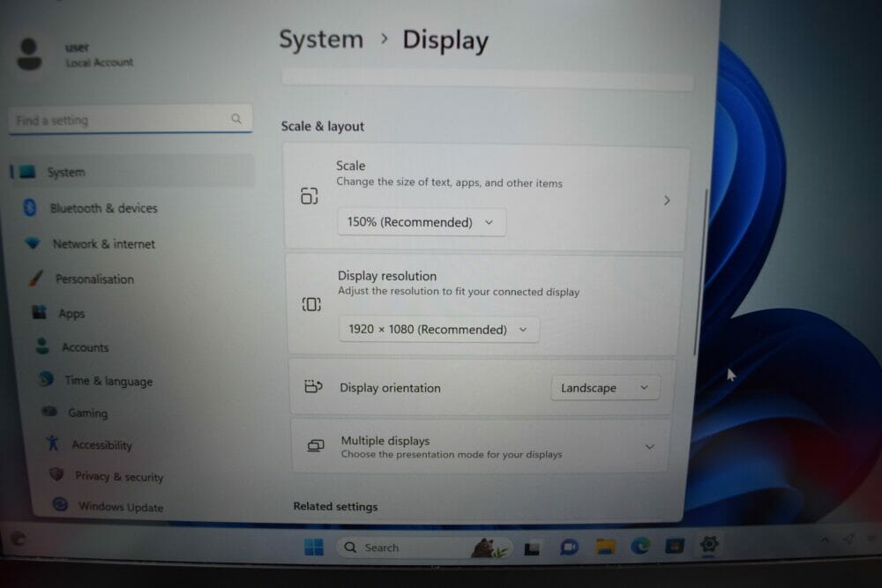Click the Windows Update sync icon
Screen dimensions: 882x588
60,504
